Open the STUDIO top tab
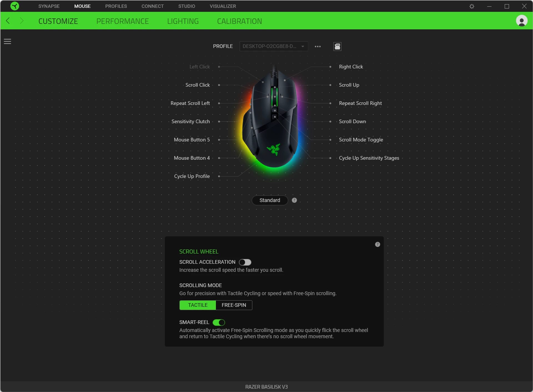This screenshot has width=533, height=392. (187, 6)
